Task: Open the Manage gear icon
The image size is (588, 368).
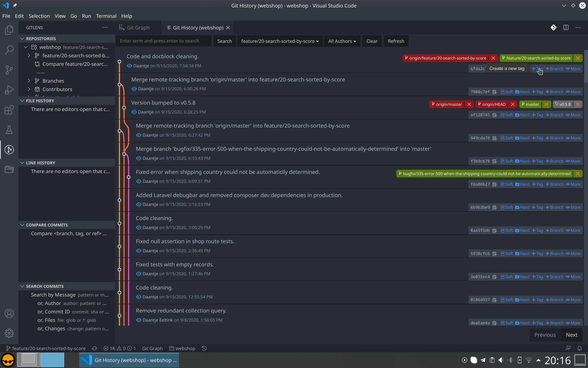Action: (x=9, y=333)
